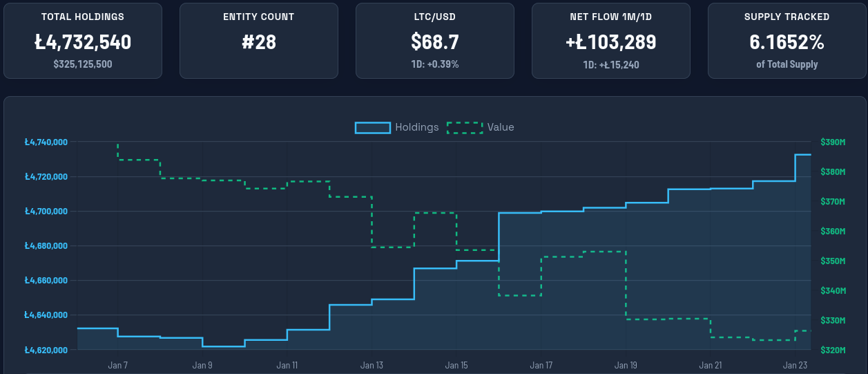Toggle the Holdings series legend label
Viewport: 868px width, 374px height.
tap(416, 127)
